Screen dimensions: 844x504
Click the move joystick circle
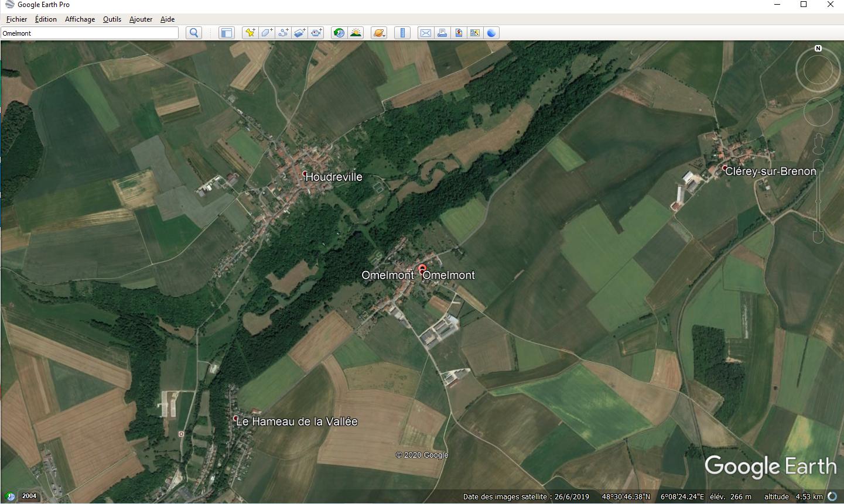[x=818, y=112]
